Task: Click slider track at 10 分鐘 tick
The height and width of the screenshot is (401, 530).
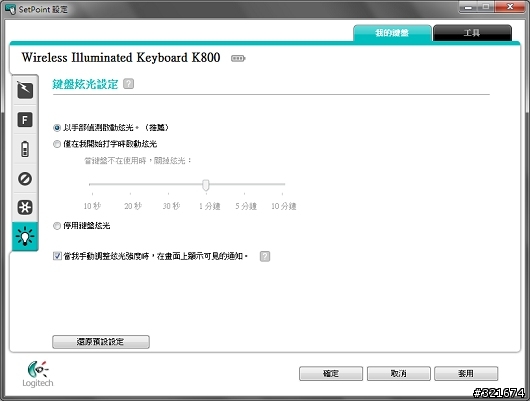Action: click(282, 184)
